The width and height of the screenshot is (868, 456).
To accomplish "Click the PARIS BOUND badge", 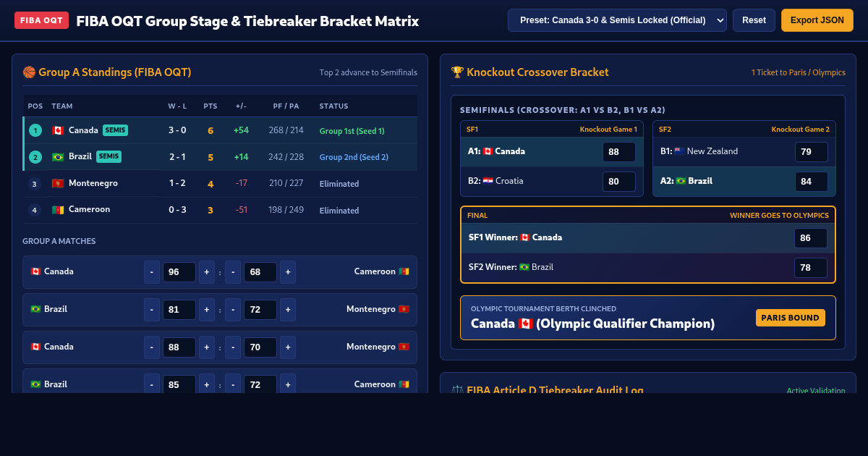I will [x=791, y=318].
